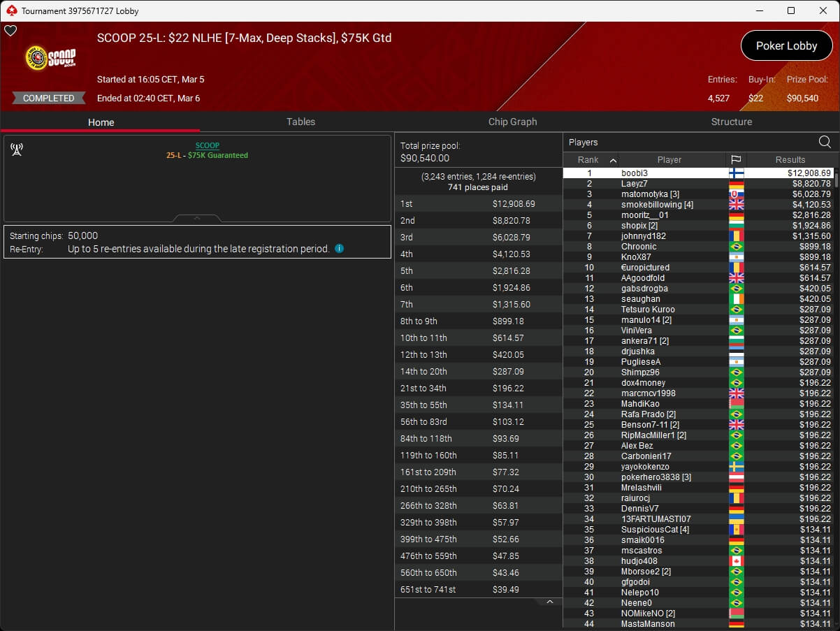Screen dimensions: 840x631
Task: Click the re-entry info icon
Action: [340, 248]
